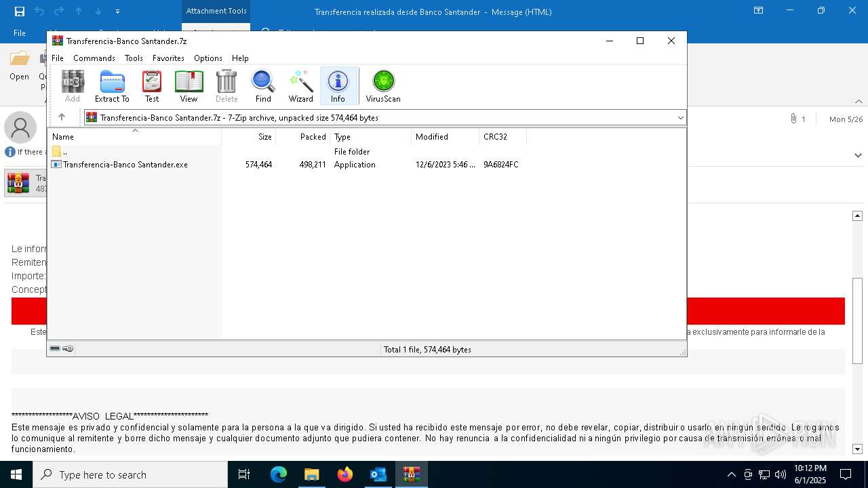The image size is (868, 488).
Task: Open the View toolbar icon
Action: click(x=189, y=86)
